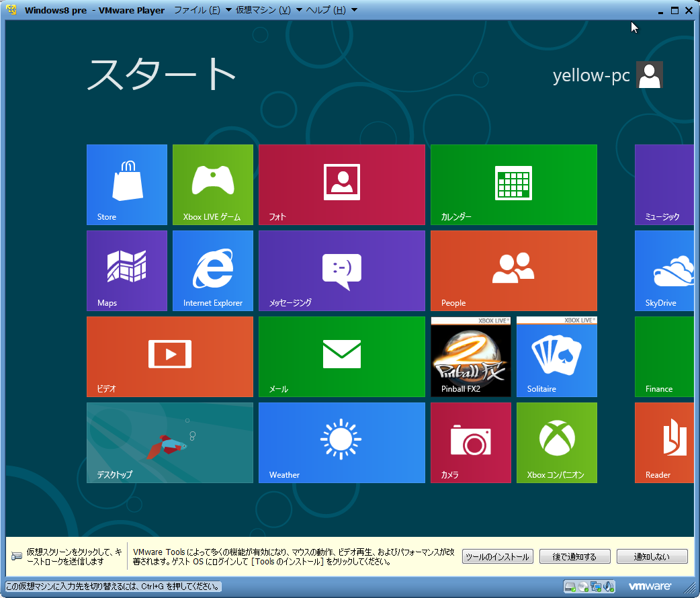The width and height of the screenshot is (700, 598).
Task: Open the 仮想マシン (V) menu
Action: click(263, 10)
